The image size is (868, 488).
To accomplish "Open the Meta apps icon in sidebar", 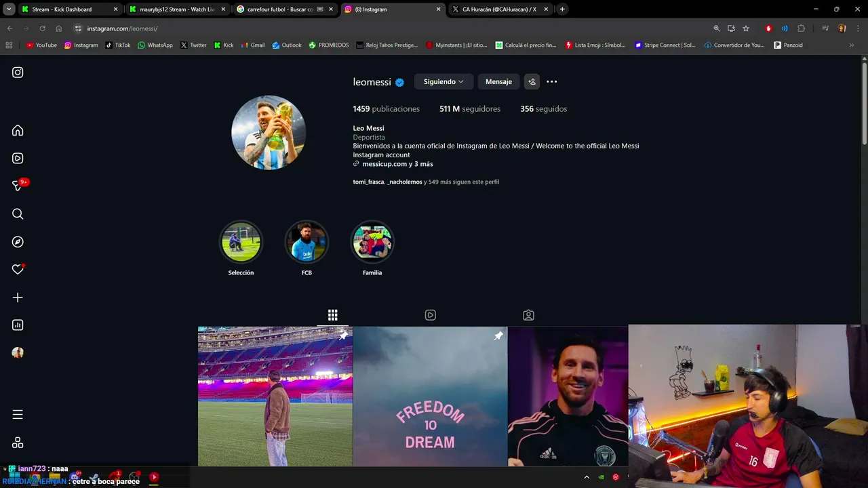I will (x=18, y=443).
